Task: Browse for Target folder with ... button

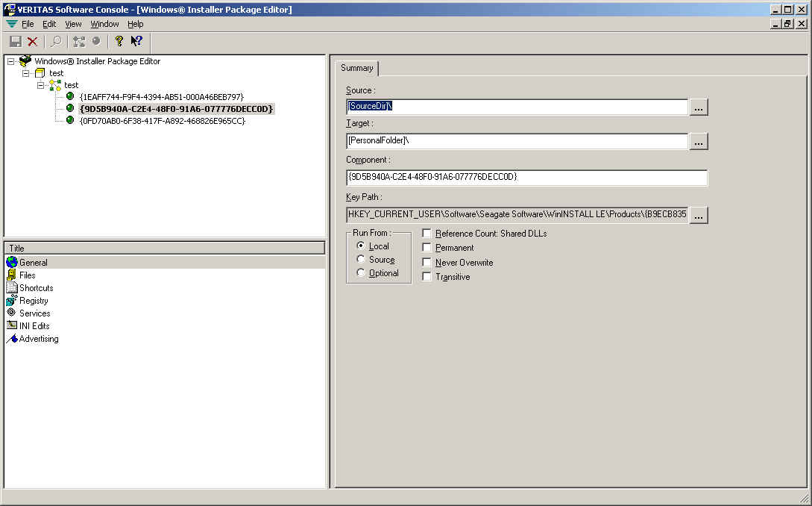Action: 698,142
